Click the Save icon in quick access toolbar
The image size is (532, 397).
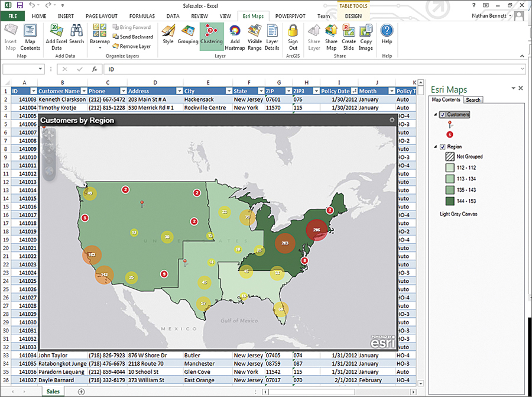click(x=20, y=5)
